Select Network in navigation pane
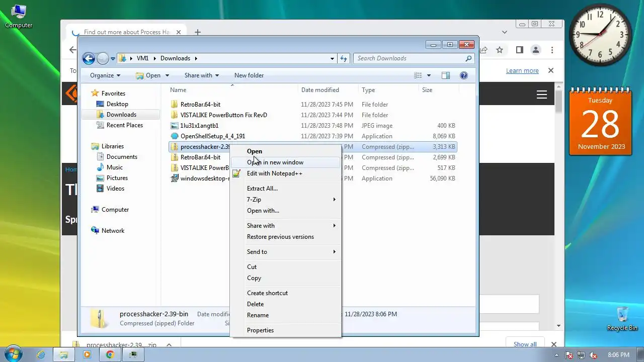The image size is (644, 362). tap(113, 231)
